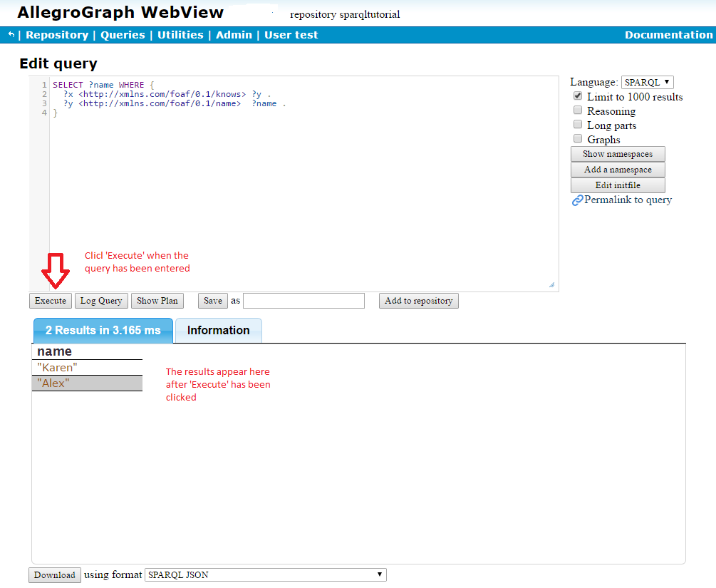Enable the Reasoning checkbox
The width and height of the screenshot is (716, 588).
(x=577, y=110)
